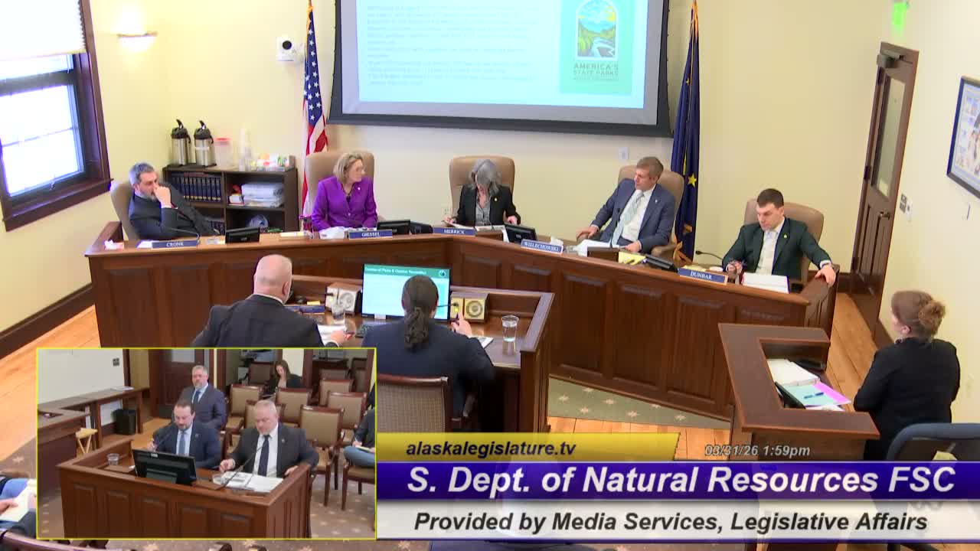Click the WIELECHOWSKI nameplate on the dais
Viewport: 980px width, 551px height.
[x=541, y=246]
